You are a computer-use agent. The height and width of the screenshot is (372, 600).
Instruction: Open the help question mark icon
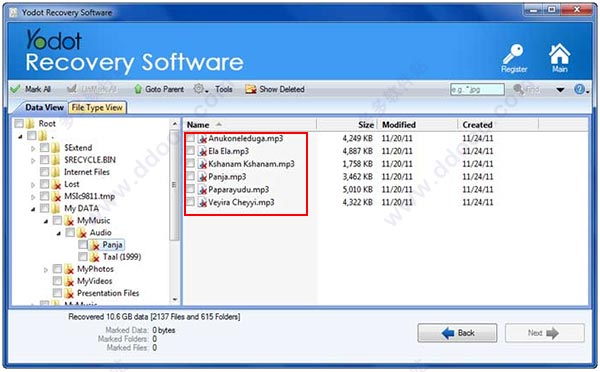[579, 89]
